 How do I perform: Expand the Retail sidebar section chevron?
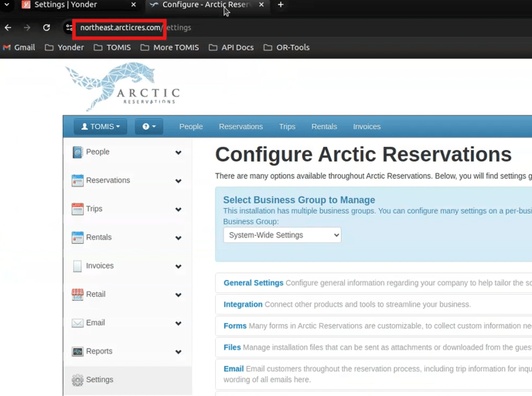(x=178, y=295)
